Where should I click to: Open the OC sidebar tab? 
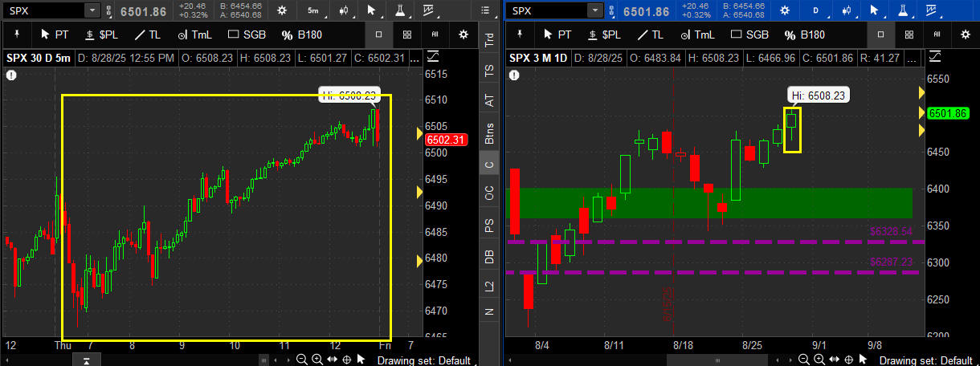[489, 193]
